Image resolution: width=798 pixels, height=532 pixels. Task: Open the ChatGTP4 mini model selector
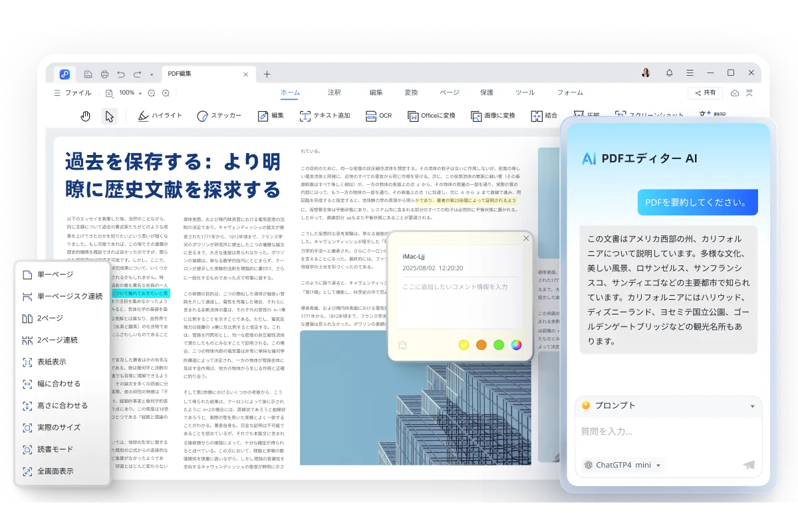point(624,465)
